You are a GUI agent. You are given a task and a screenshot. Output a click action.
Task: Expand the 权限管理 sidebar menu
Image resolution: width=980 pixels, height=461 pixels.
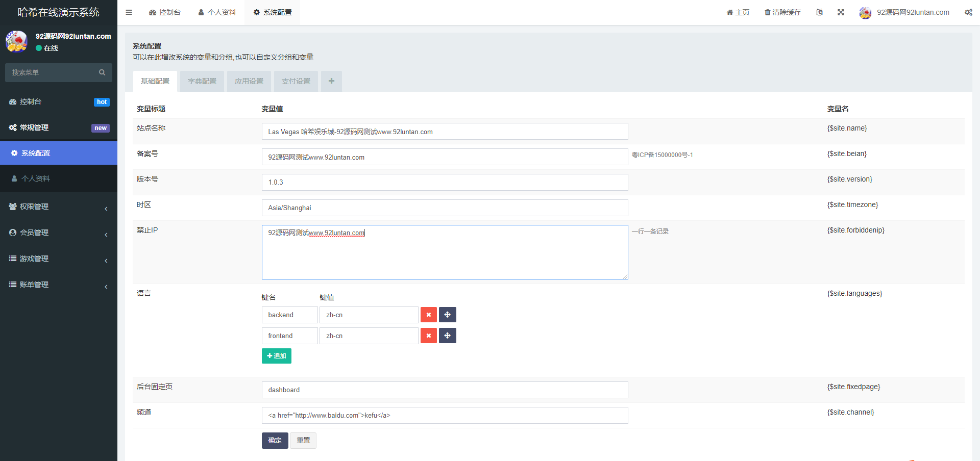[59, 207]
